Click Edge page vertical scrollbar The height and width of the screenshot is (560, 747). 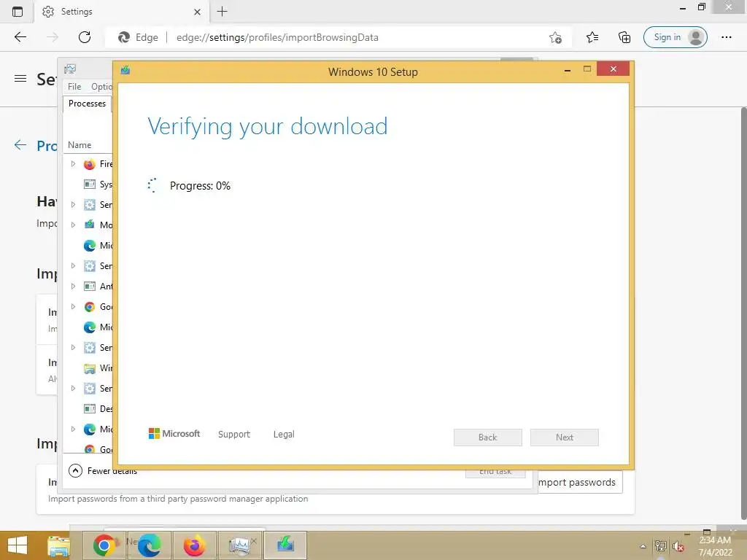(743, 314)
